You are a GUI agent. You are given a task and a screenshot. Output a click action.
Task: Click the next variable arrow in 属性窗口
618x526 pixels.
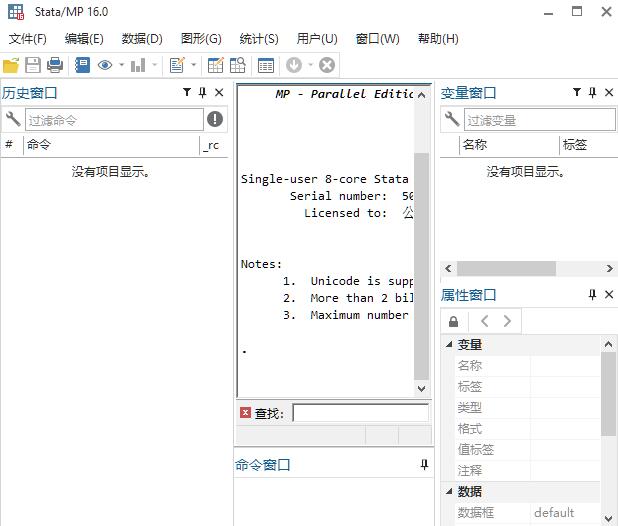pos(507,321)
